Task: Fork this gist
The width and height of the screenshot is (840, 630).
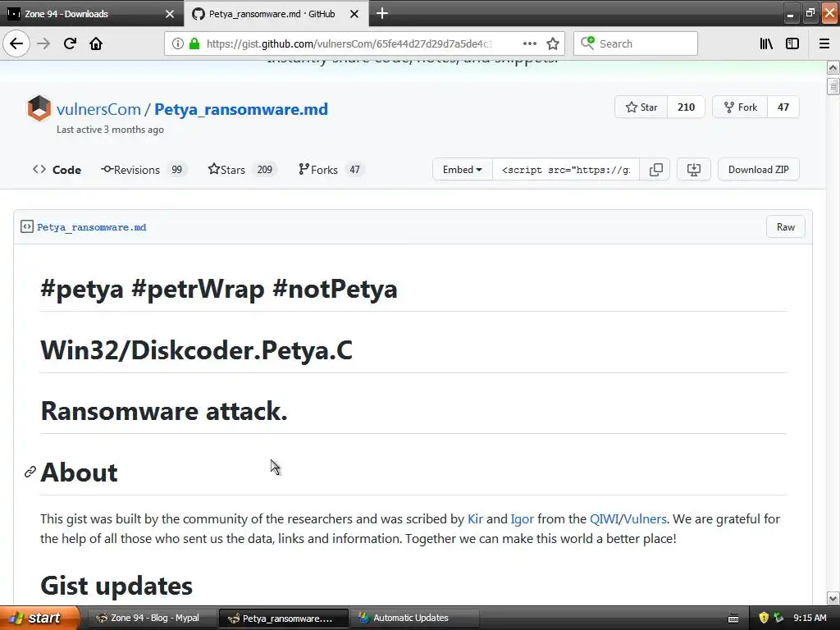Action: [741, 107]
